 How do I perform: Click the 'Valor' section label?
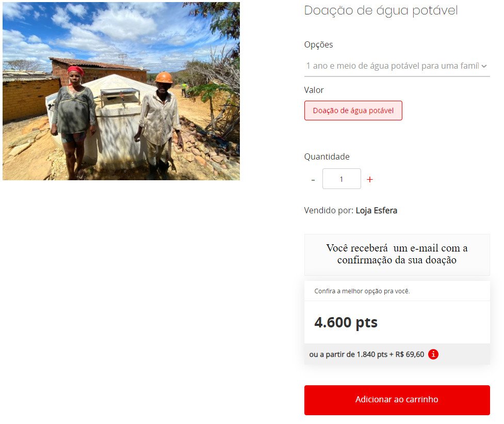(314, 90)
